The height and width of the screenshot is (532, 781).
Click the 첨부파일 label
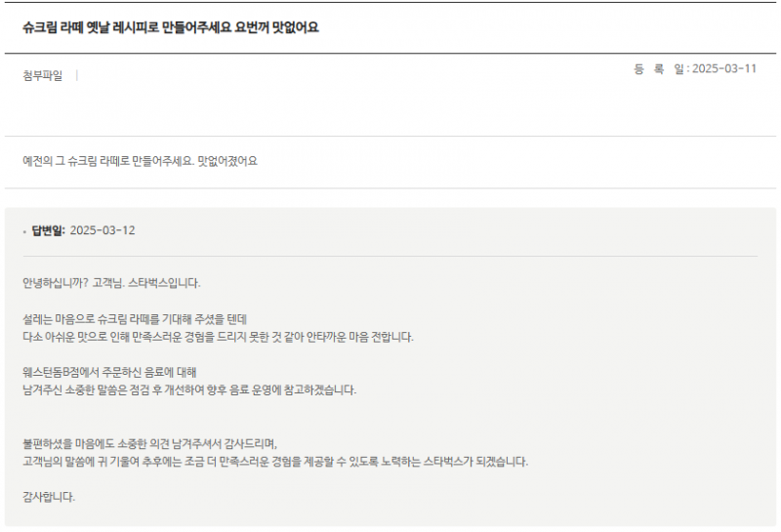coord(42,76)
